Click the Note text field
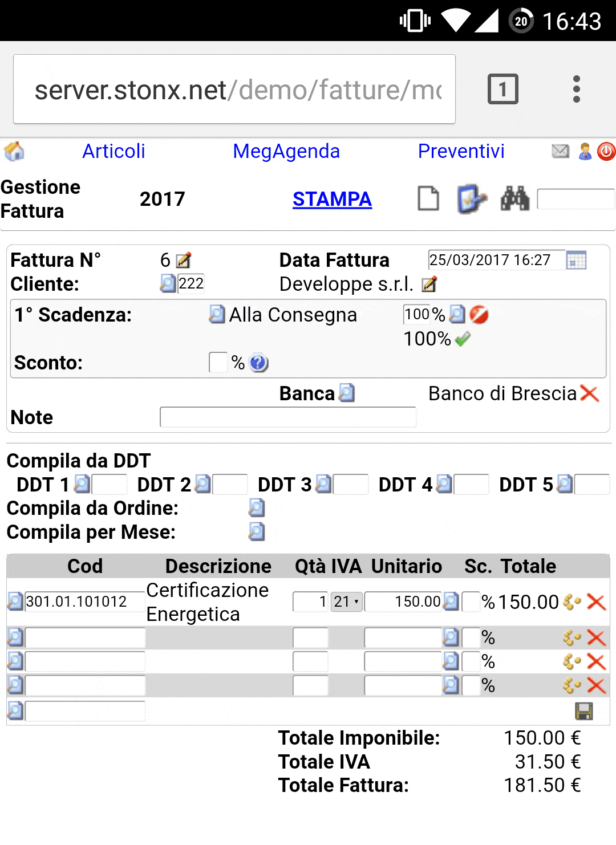The height and width of the screenshot is (845, 616). point(287,417)
